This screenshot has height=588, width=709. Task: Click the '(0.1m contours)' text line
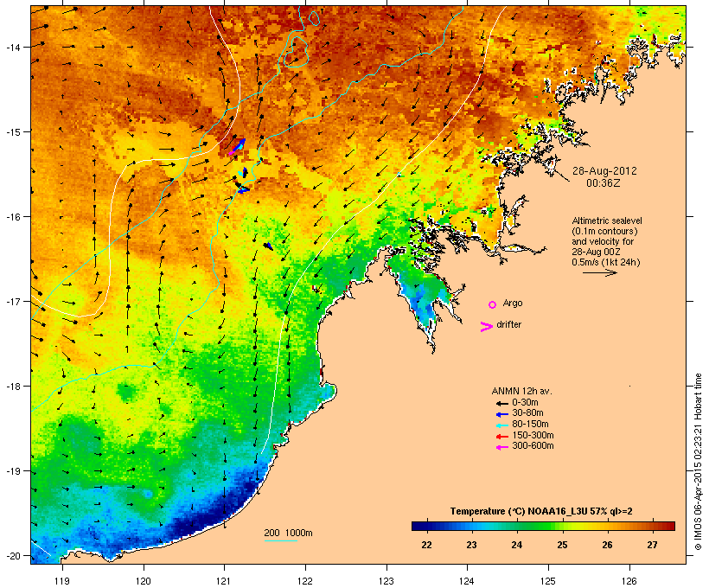pos(604,231)
